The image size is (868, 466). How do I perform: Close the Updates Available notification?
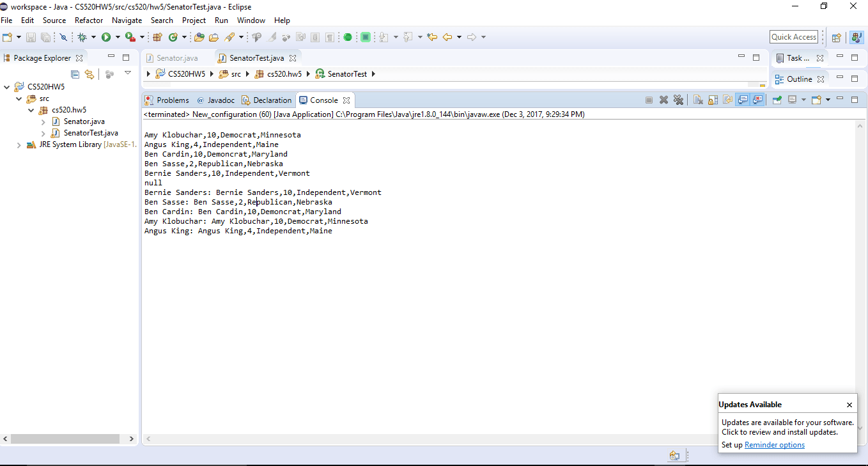(849, 405)
